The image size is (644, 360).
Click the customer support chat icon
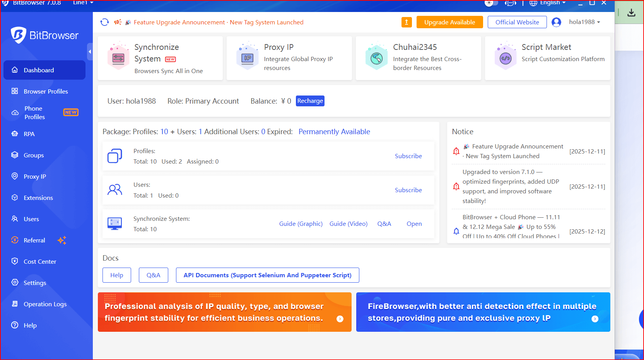511,3
